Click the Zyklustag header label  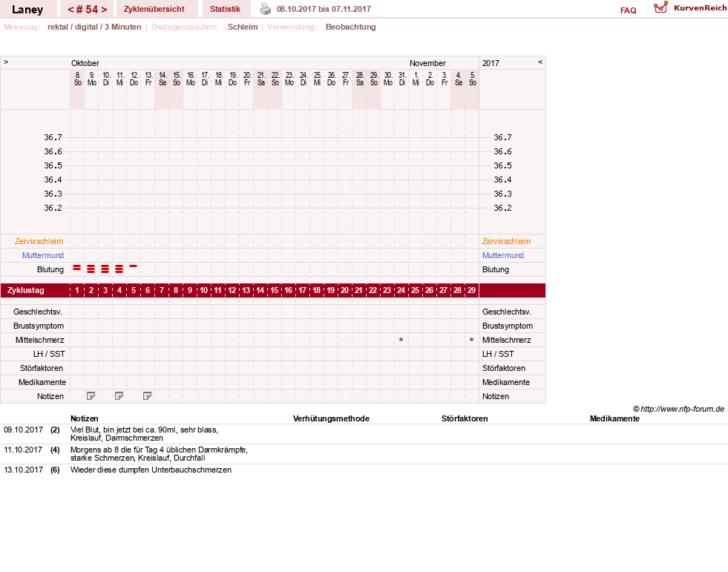click(25, 290)
